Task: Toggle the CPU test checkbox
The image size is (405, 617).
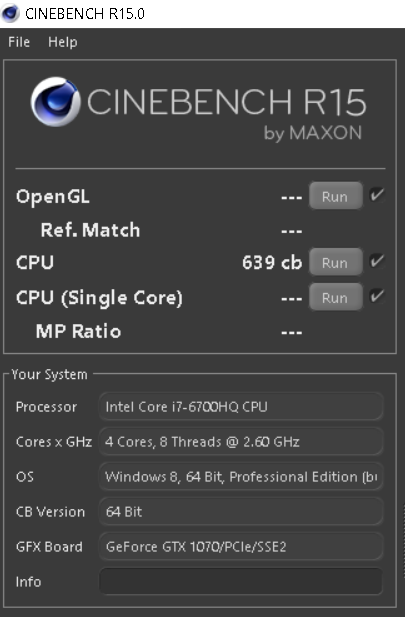Action: (x=377, y=260)
